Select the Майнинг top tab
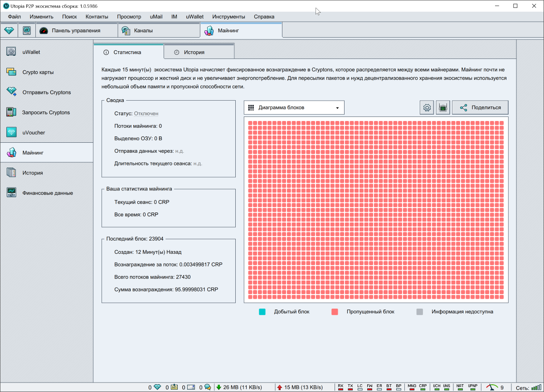 (x=241, y=30)
